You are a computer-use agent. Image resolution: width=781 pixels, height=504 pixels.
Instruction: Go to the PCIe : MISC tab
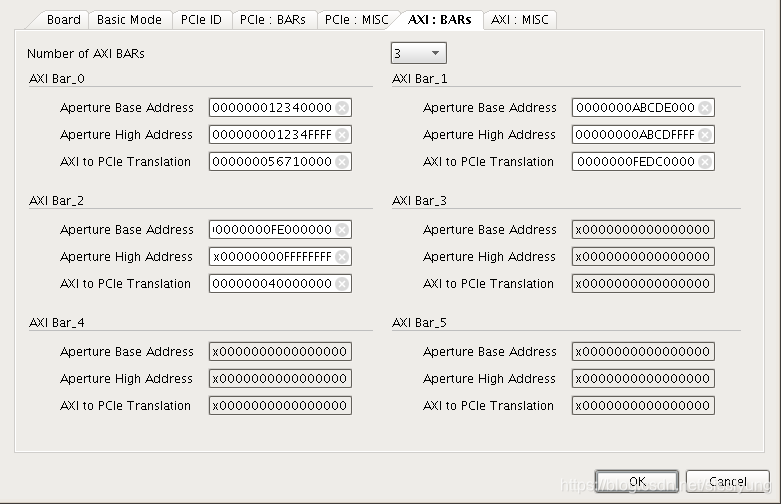pos(357,20)
